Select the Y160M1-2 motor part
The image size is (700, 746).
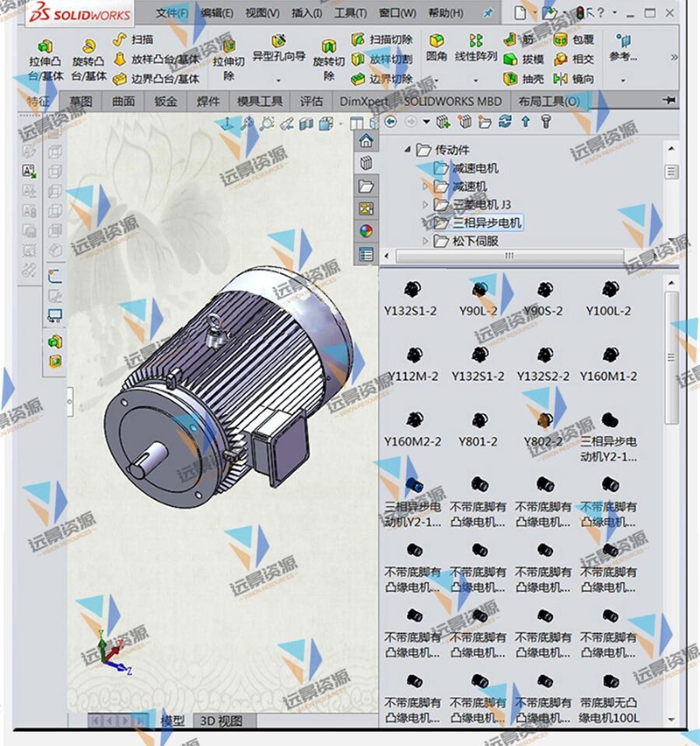point(609,364)
